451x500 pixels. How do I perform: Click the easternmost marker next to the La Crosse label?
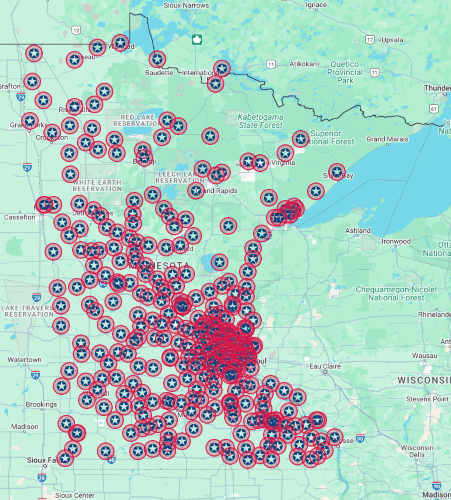pos(335,437)
